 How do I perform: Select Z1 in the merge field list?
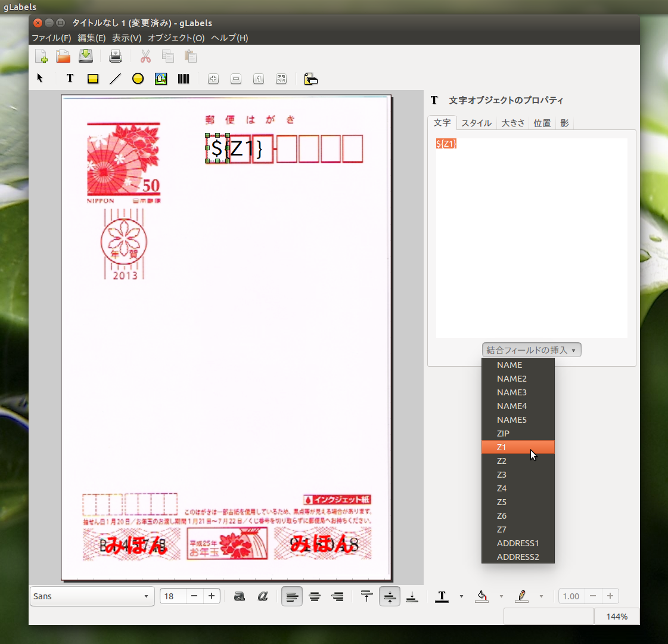pyautogui.click(x=518, y=447)
